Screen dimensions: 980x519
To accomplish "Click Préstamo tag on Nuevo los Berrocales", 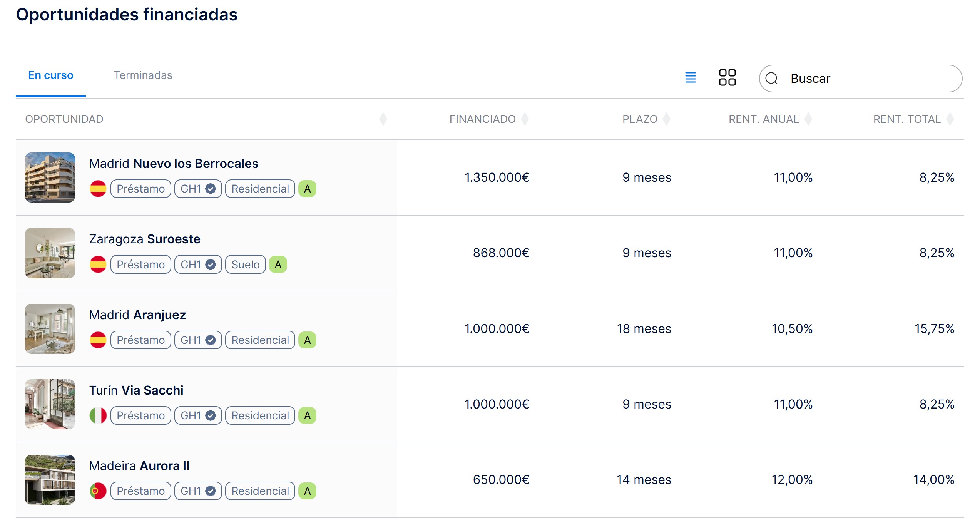I will (141, 189).
